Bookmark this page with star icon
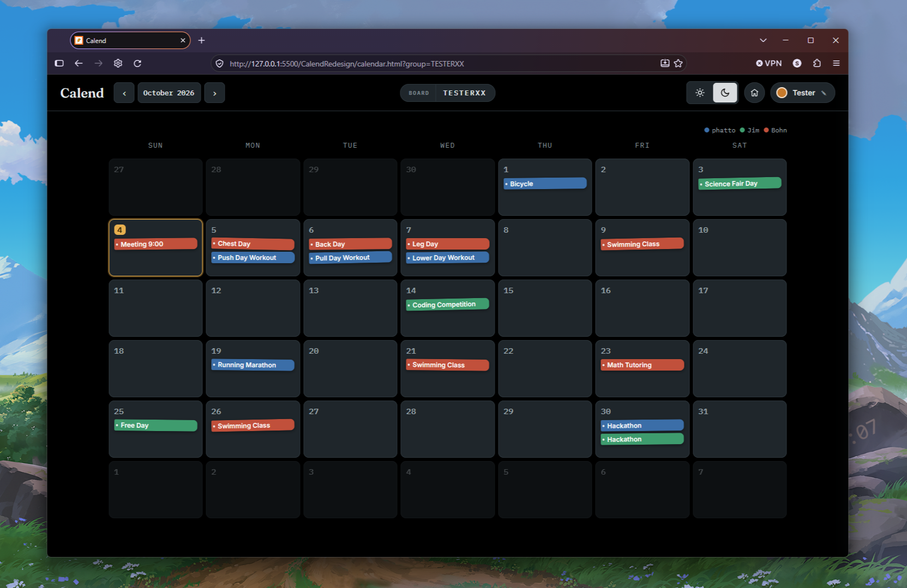This screenshot has width=907, height=588. 678,63
